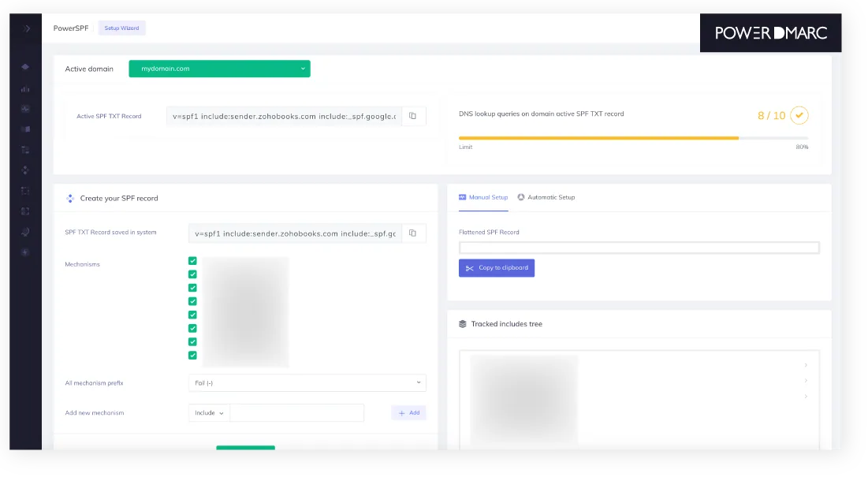
Task: Click the orange checkmark circle beside 8 / 10
Action: (x=799, y=115)
